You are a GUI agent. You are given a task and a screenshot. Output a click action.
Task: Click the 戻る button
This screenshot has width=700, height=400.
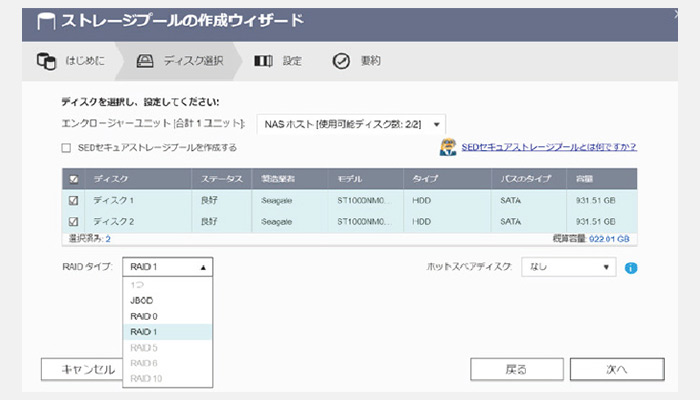click(516, 369)
